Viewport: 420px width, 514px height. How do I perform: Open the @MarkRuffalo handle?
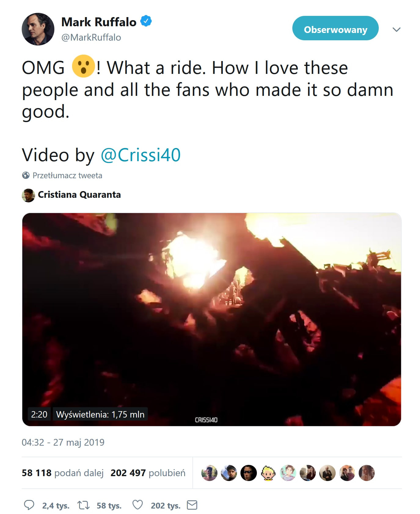[x=91, y=38]
